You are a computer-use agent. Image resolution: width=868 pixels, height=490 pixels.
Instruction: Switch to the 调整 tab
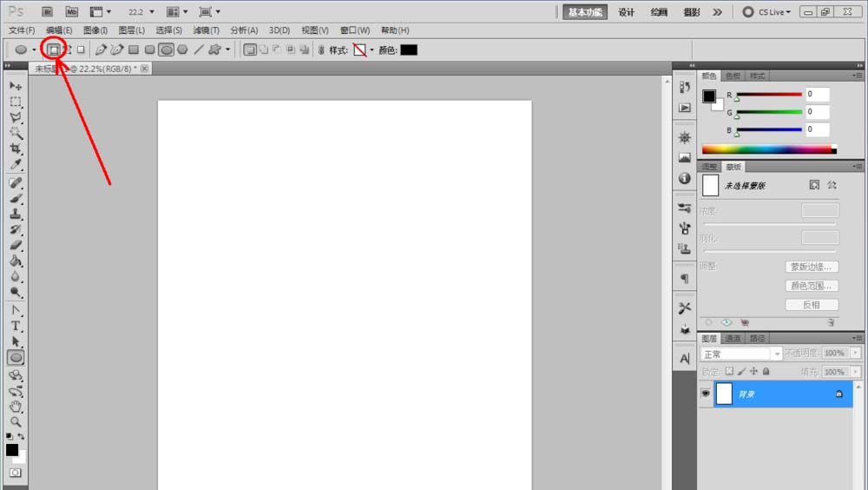709,166
